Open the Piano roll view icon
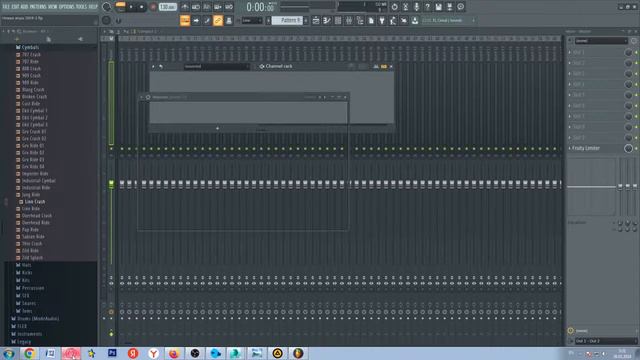The image size is (640, 360). pyautogui.click(x=327, y=20)
